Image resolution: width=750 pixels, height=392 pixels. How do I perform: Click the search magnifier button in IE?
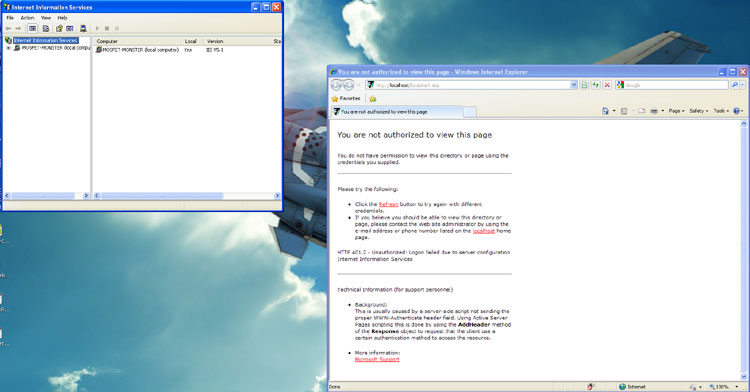point(734,85)
